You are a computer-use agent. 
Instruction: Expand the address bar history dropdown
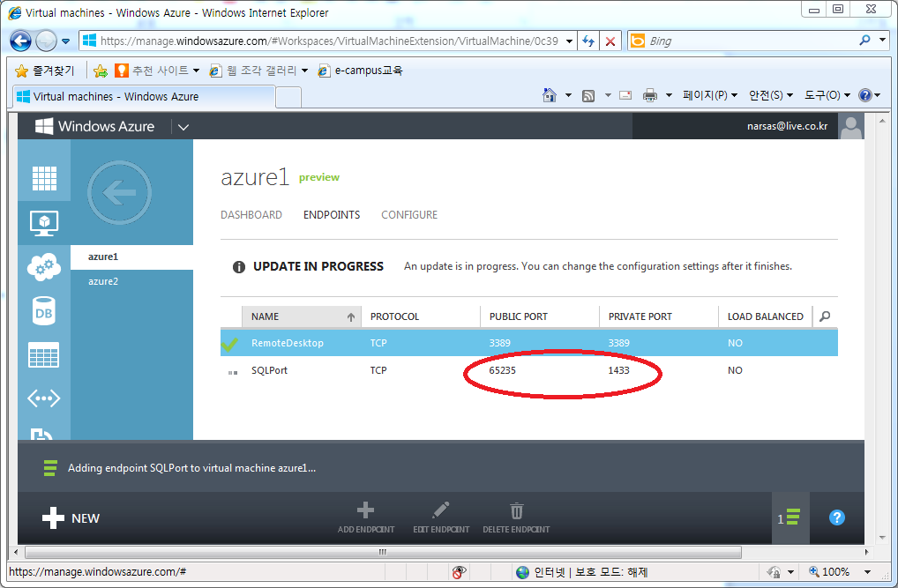tap(569, 41)
